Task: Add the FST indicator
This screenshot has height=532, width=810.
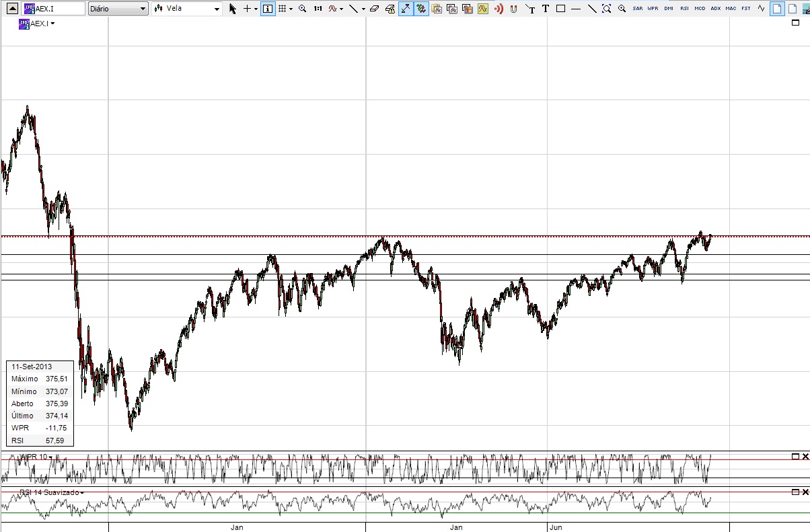Action: pyautogui.click(x=746, y=9)
